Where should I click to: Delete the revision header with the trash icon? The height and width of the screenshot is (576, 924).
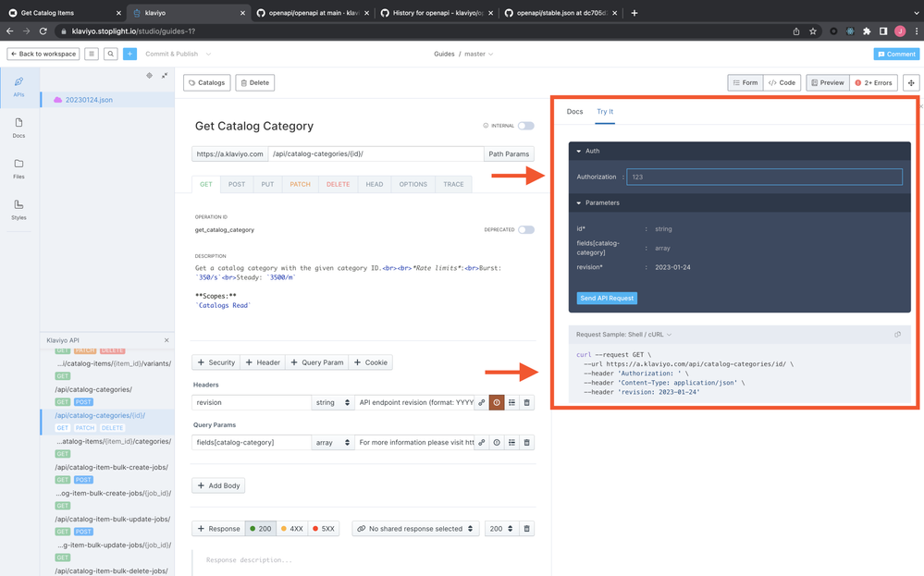pyautogui.click(x=526, y=403)
